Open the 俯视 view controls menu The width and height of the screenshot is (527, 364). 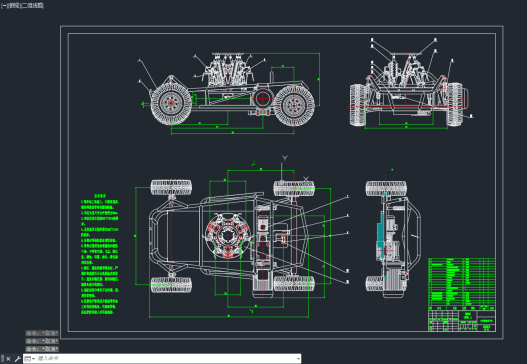coord(13,6)
